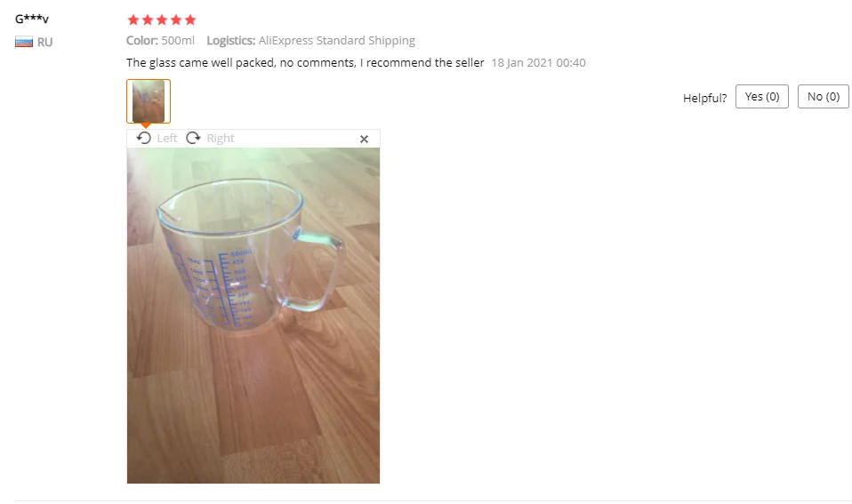
Task: Click the fifth red rating star
Action: click(x=190, y=20)
